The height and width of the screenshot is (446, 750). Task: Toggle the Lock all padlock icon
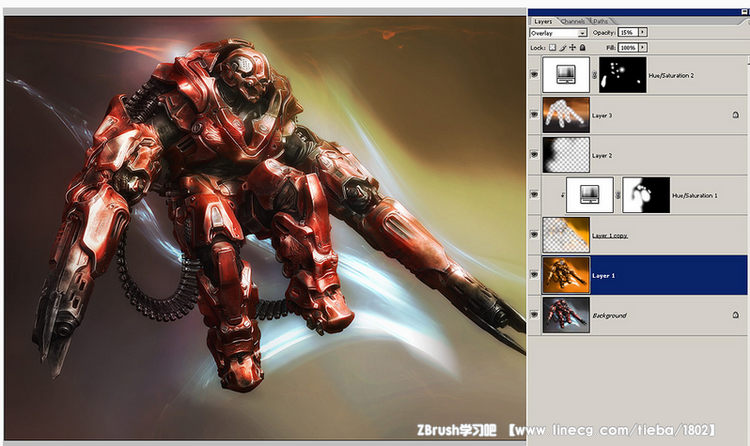(x=583, y=47)
